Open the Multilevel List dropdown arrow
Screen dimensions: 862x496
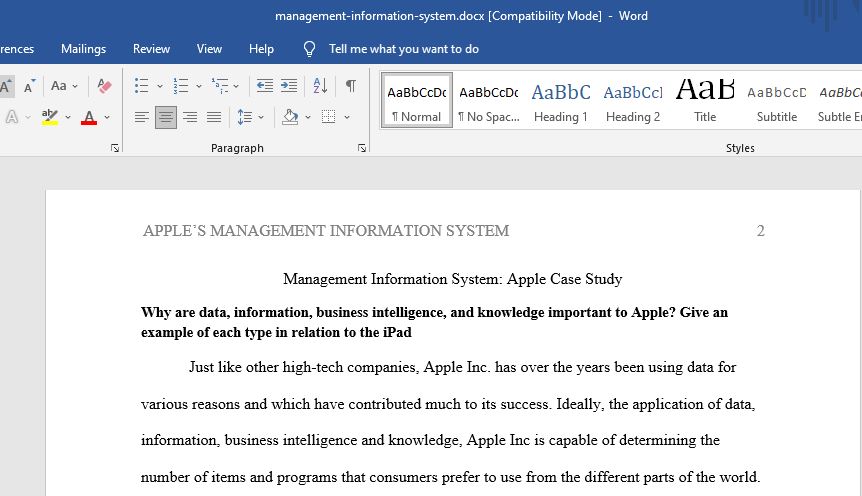[236, 86]
